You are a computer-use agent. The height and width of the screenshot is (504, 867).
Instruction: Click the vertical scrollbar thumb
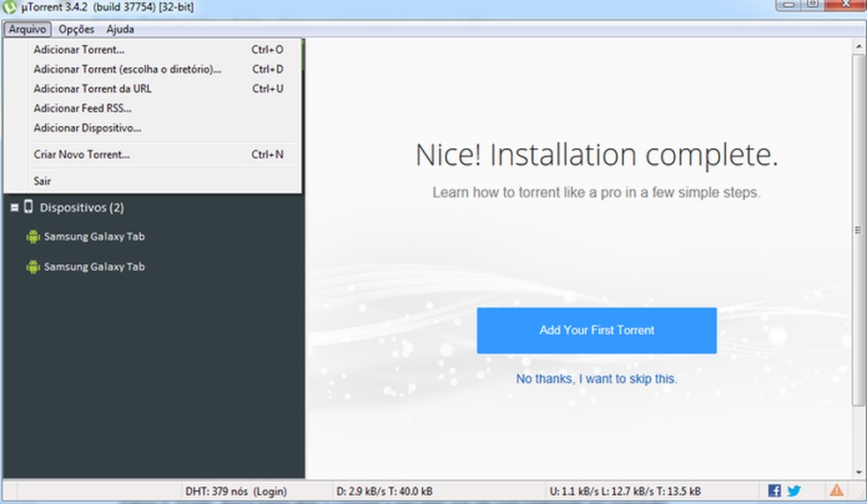point(858,230)
